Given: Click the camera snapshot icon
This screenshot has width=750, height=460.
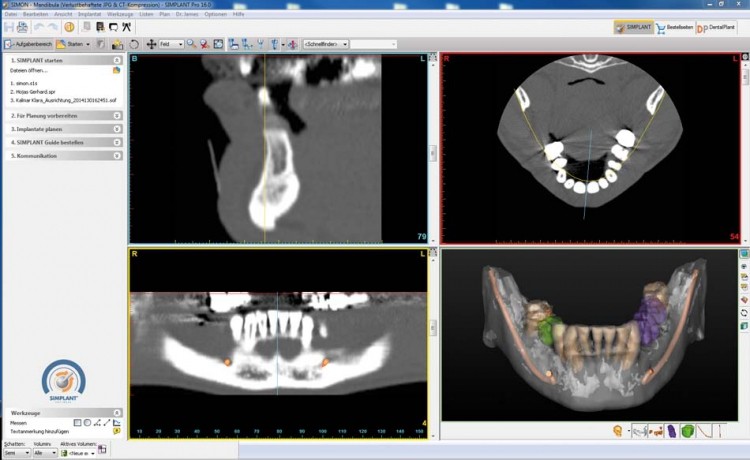Looking at the screenshot, I should point(117,44).
